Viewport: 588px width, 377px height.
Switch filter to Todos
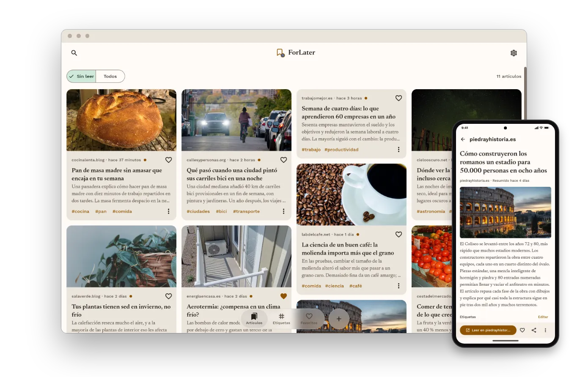(110, 76)
